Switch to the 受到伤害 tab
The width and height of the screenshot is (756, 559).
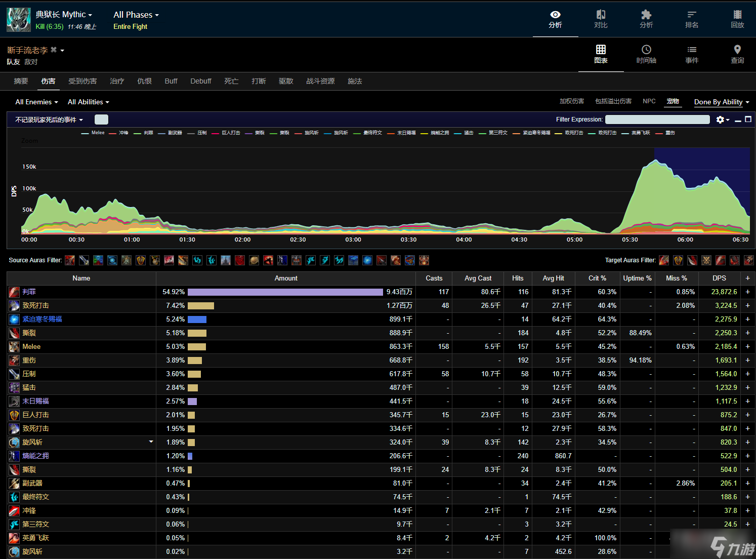tap(82, 81)
